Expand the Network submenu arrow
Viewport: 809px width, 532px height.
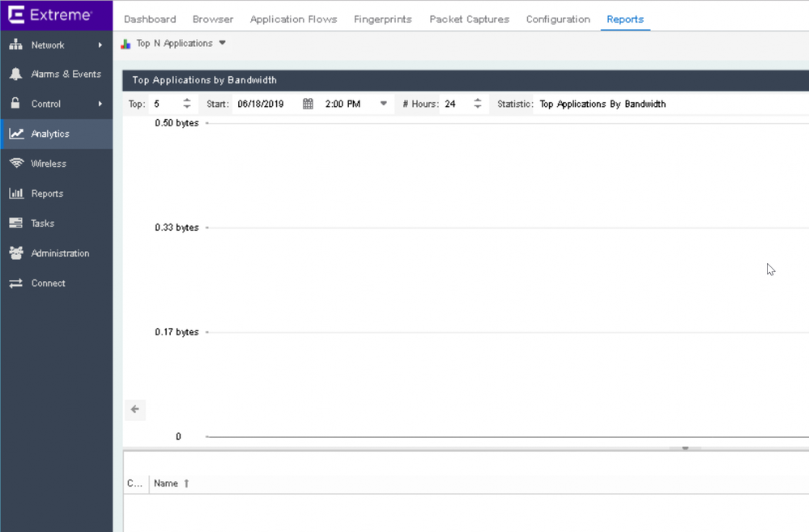pyautogui.click(x=100, y=45)
